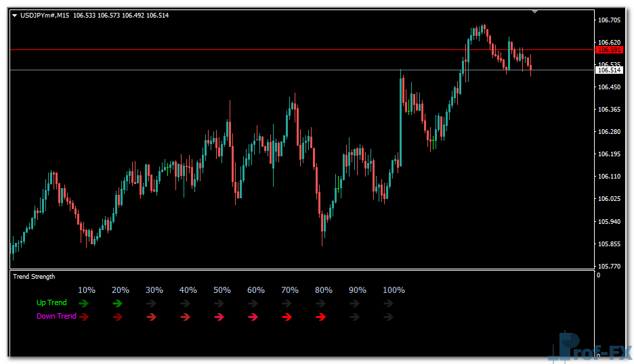Click the 106.705 value on price scale
634x364 pixels.
pos(610,20)
